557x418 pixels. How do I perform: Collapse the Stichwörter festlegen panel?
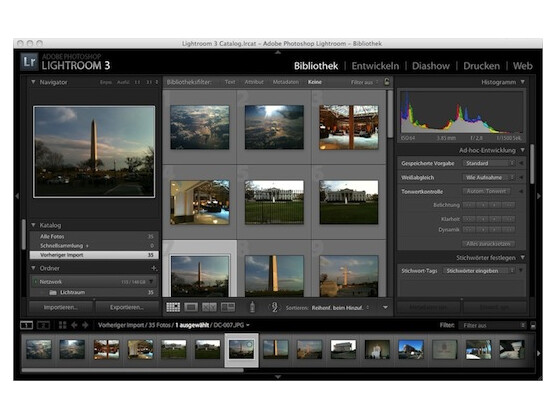tap(523, 257)
